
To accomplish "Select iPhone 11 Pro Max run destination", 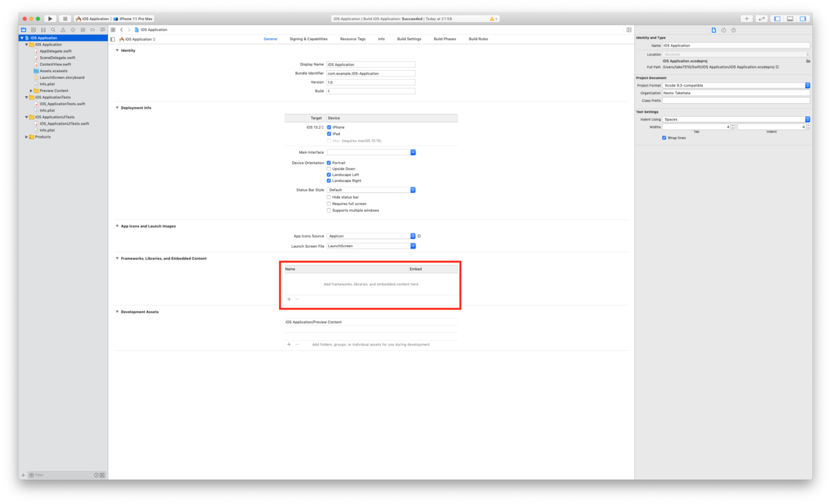I will [x=134, y=19].
